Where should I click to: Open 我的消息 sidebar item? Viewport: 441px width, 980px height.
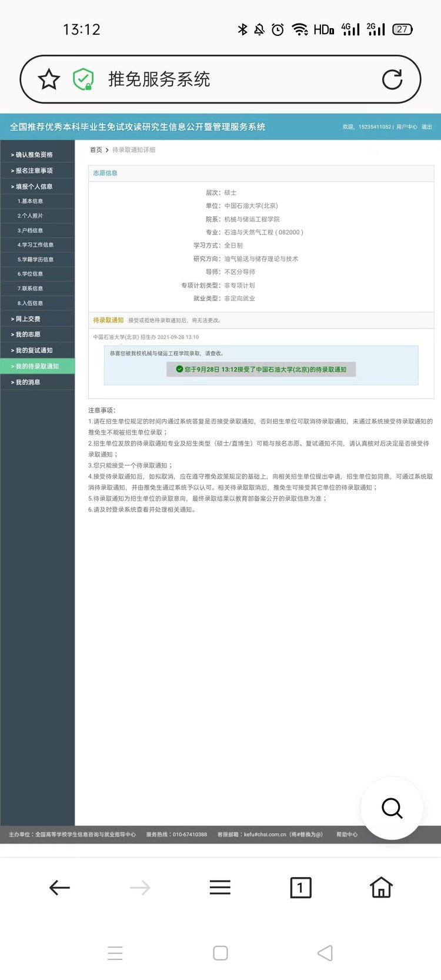tap(38, 382)
